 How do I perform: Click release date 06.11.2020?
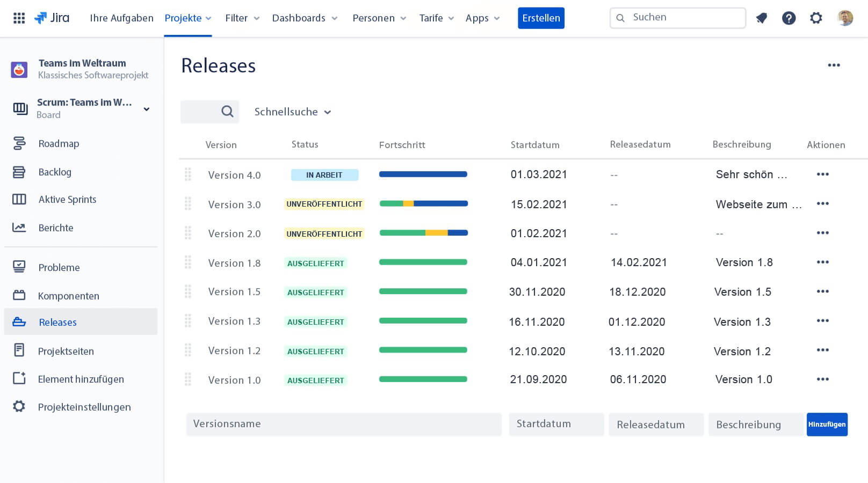(638, 379)
